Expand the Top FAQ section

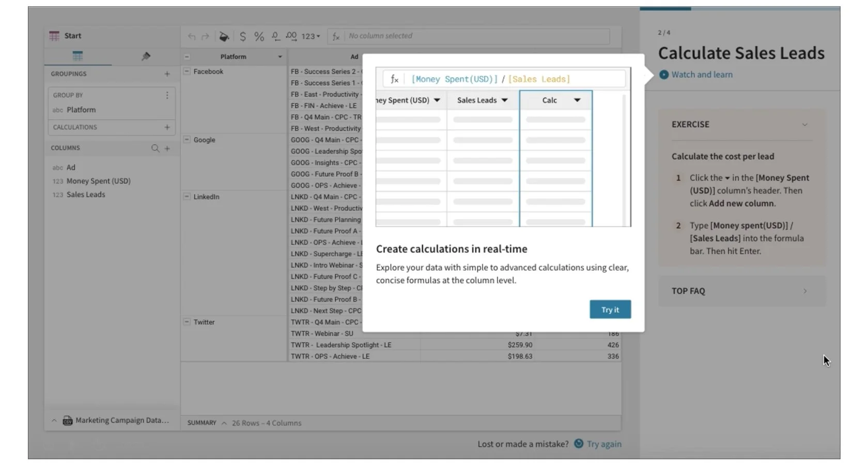click(x=804, y=291)
